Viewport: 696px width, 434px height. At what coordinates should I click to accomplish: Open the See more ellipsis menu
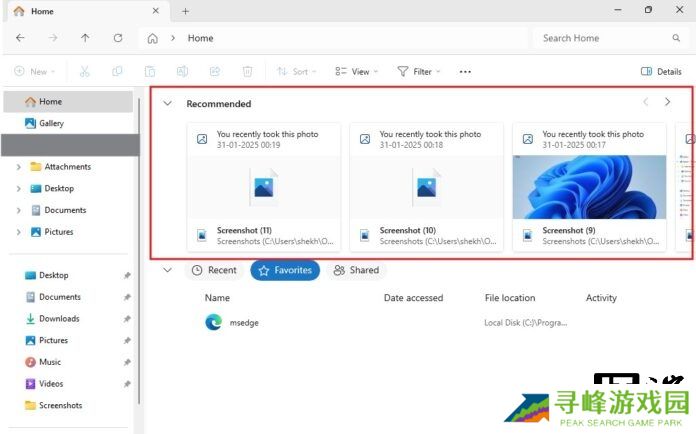point(465,72)
